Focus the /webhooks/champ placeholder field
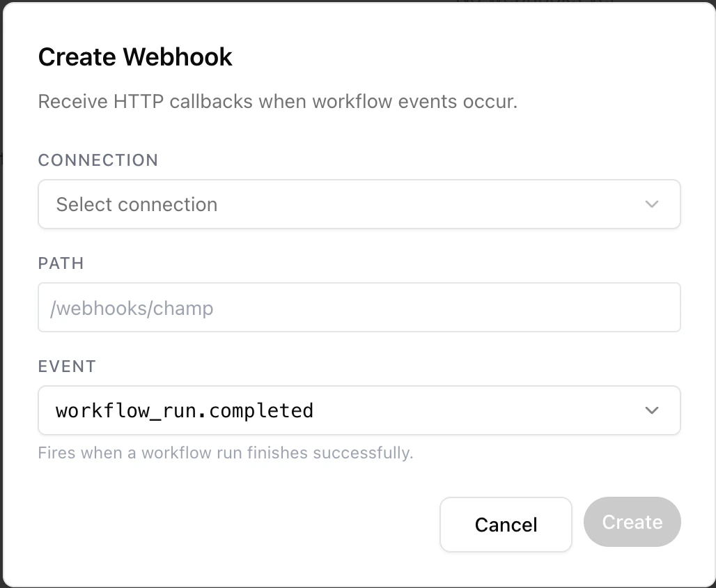Viewport: 716px width, 588px height. click(x=359, y=307)
